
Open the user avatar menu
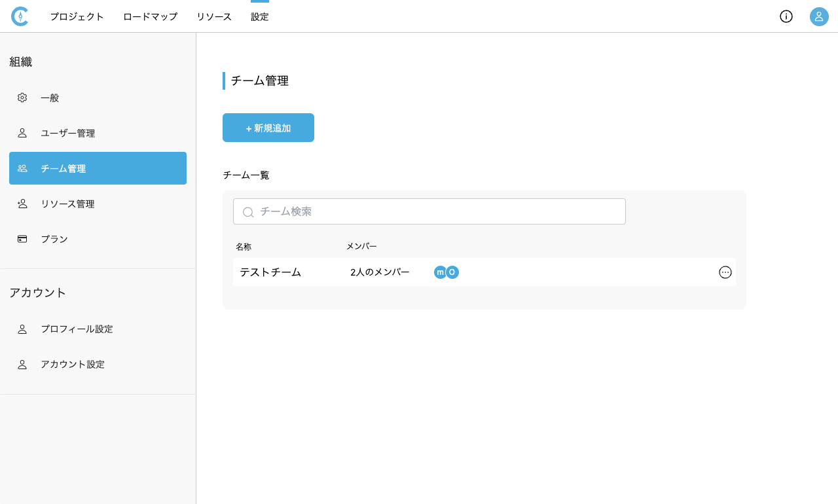(x=819, y=16)
